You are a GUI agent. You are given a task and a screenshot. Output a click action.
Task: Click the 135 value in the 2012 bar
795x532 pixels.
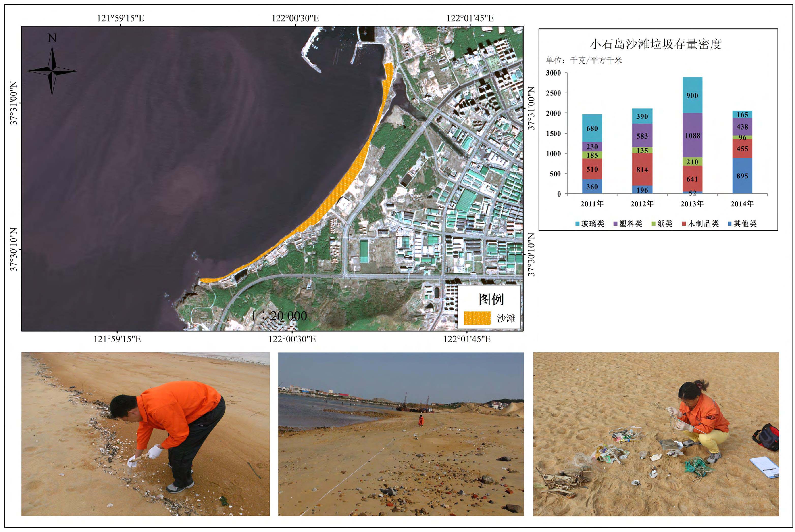pyautogui.click(x=642, y=150)
